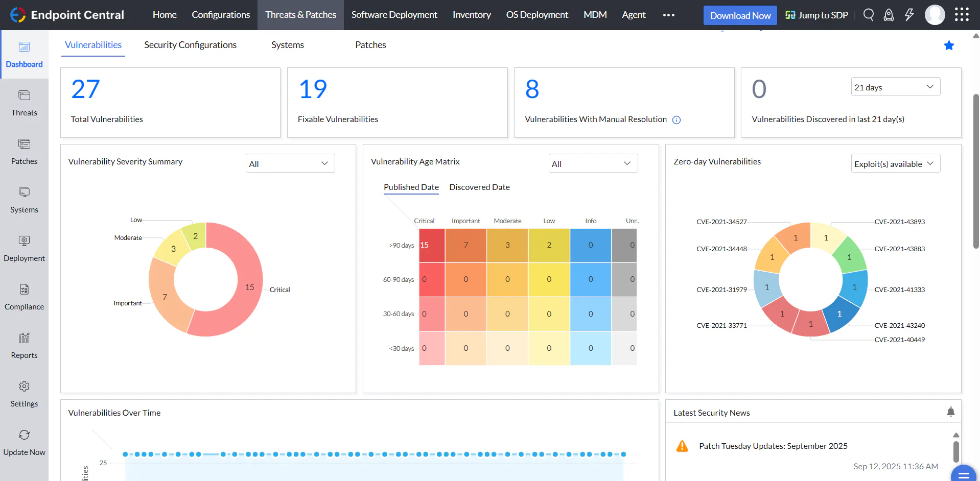Click the Moderate slice showing 3
The width and height of the screenshot is (980, 481).
[173, 249]
